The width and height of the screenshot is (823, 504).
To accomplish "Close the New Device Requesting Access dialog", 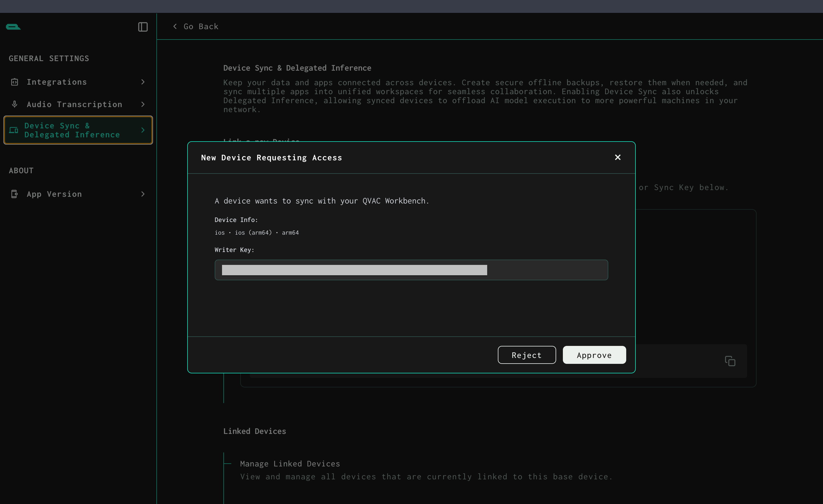I will click(x=618, y=157).
